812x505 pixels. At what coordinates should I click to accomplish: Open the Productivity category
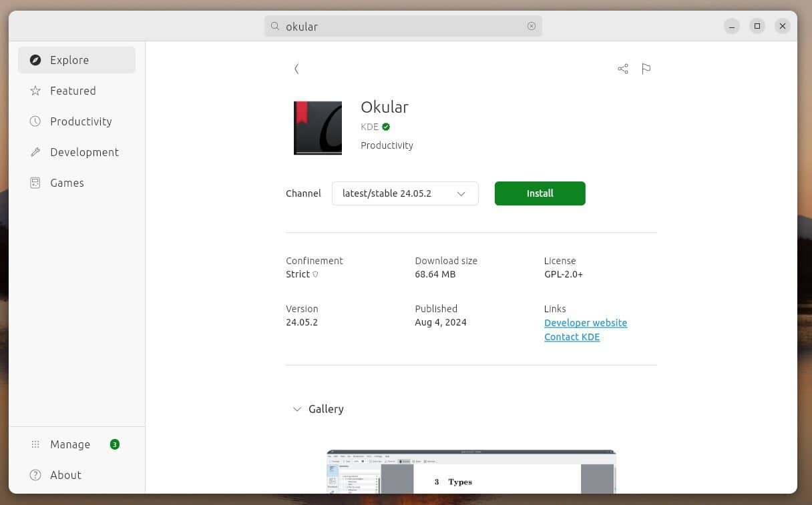tap(81, 121)
